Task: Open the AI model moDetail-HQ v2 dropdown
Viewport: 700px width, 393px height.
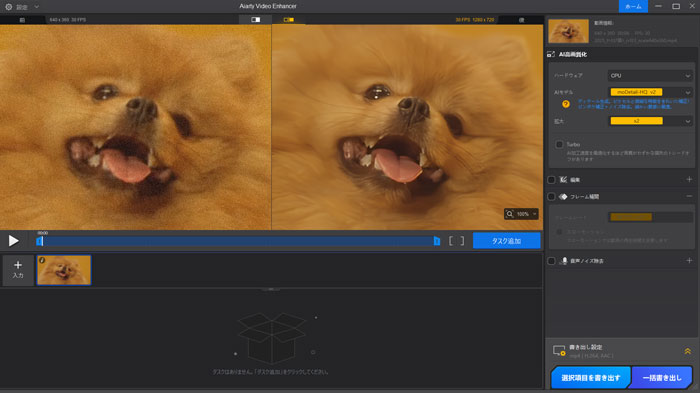Action: click(x=650, y=92)
